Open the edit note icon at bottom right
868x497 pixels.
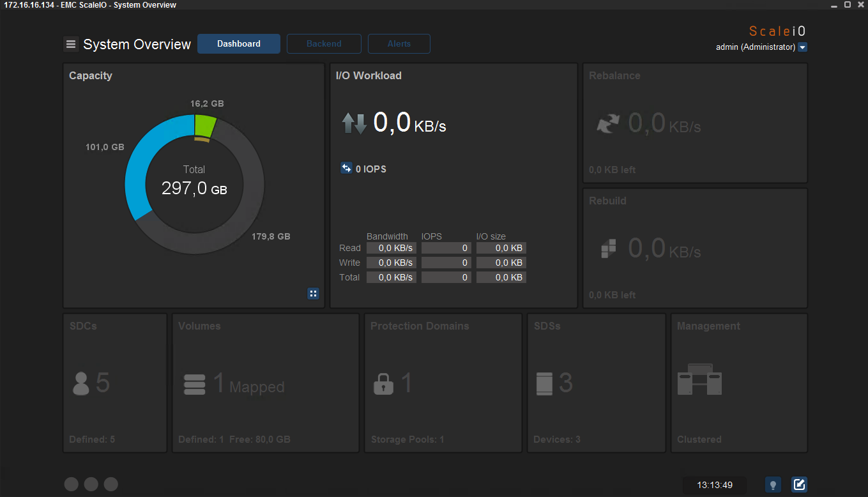point(799,485)
